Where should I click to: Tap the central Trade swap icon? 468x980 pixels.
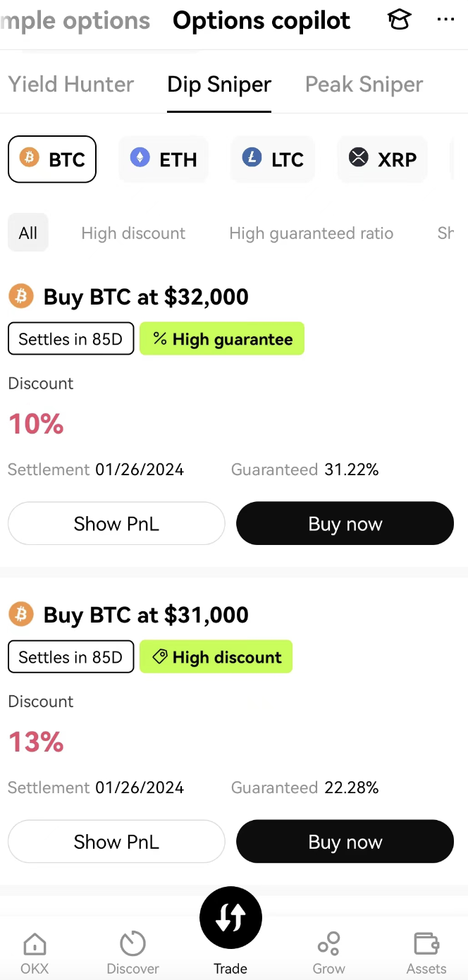230,917
